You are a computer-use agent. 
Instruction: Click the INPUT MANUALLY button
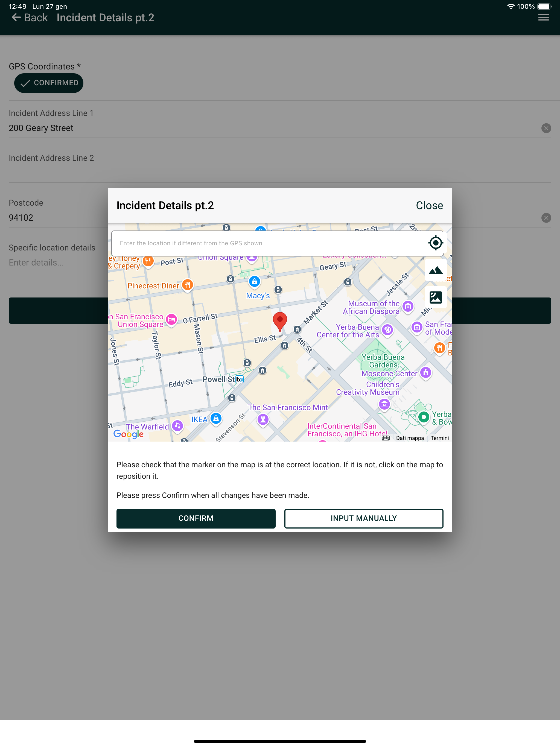[x=363, y=518]
